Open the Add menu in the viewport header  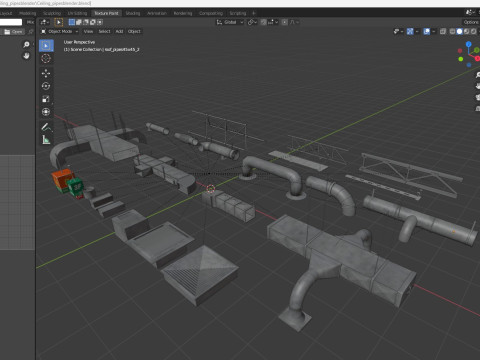(x=119, y=31)
